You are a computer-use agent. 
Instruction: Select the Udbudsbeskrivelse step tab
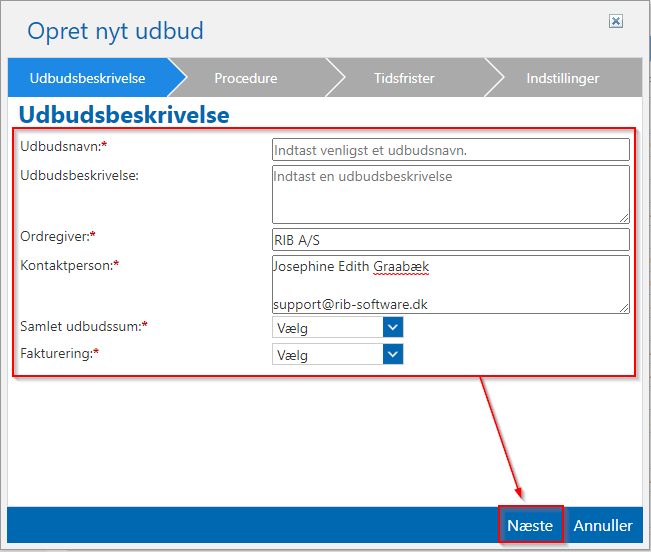pyautogui.click(x=88, y=78)
